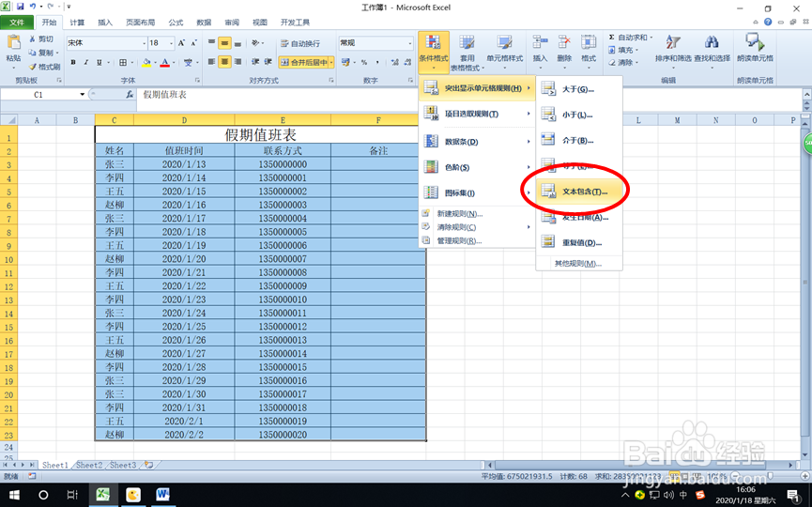This screenshot has height=507, width=812.
Task: Click the Name Box showing C1
Action: click(x=44, y=94)
